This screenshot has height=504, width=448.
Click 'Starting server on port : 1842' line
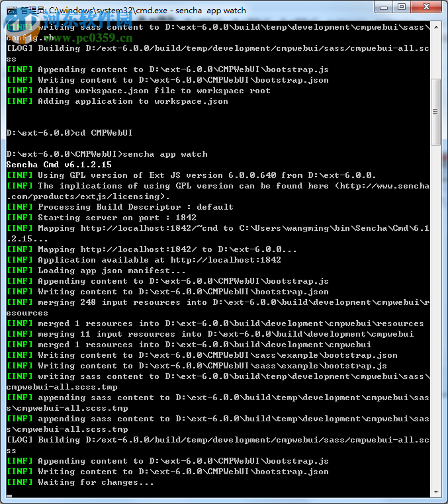(101, 218)
